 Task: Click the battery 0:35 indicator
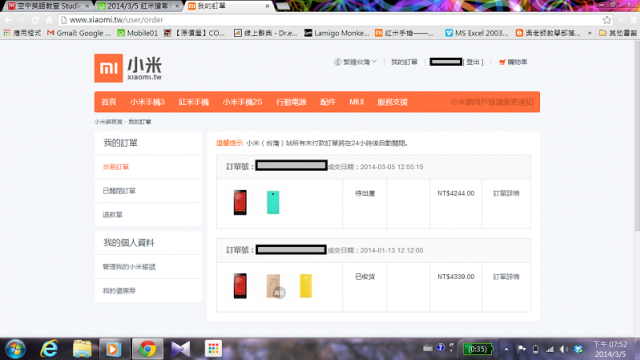(478, 349)
